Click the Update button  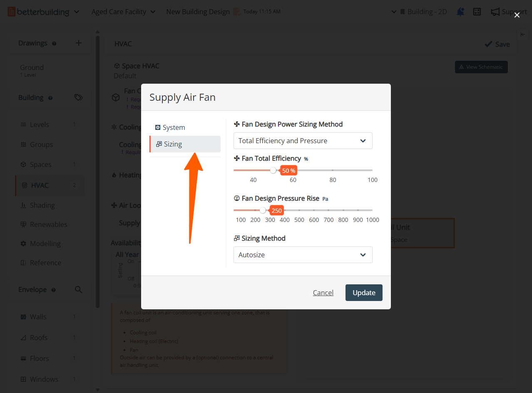tap(364, 293)
